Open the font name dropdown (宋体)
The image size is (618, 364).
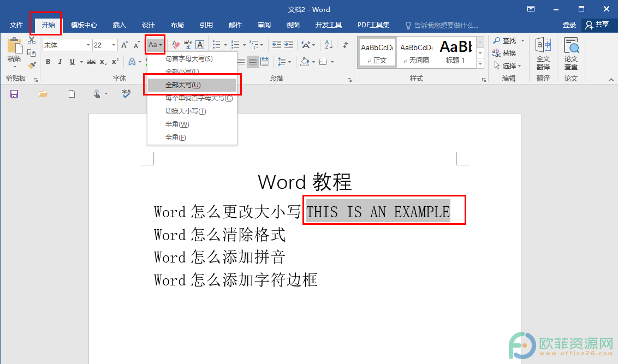[88, 45]
